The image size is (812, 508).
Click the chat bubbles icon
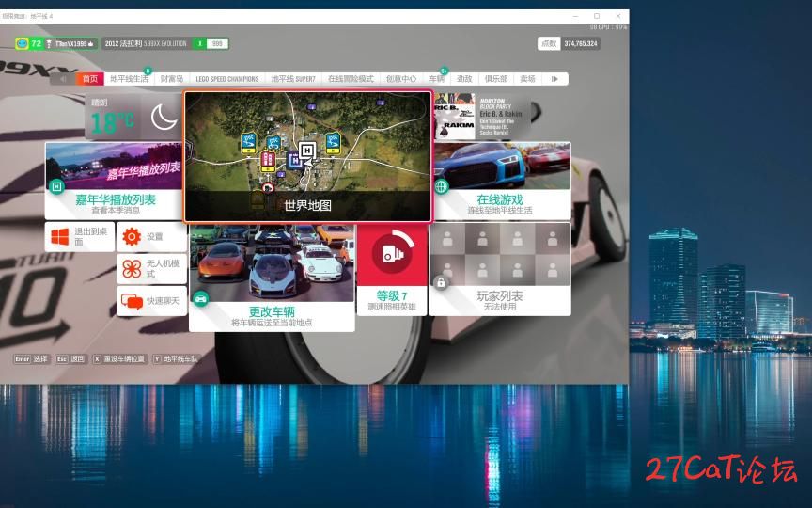point(132,301)
